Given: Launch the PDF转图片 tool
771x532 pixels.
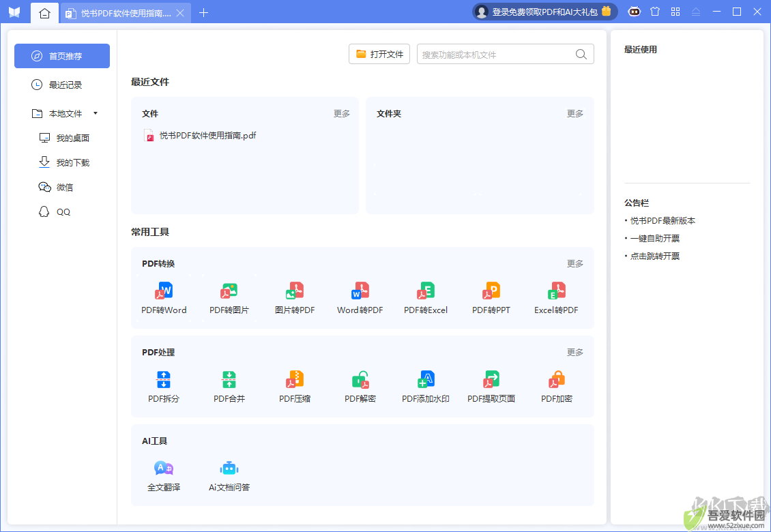Looking at the screenshot, I should 229,297.
